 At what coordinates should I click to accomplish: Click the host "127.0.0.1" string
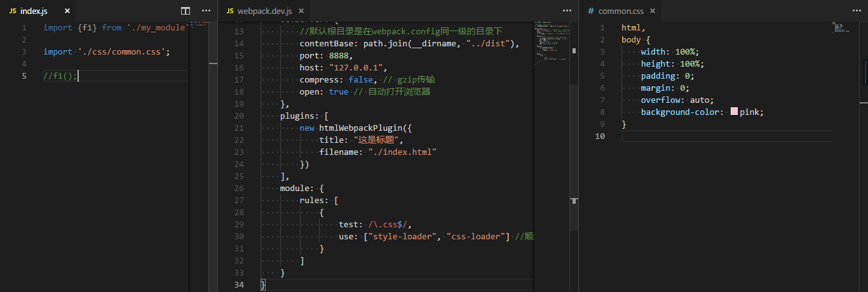coord(358,68)
